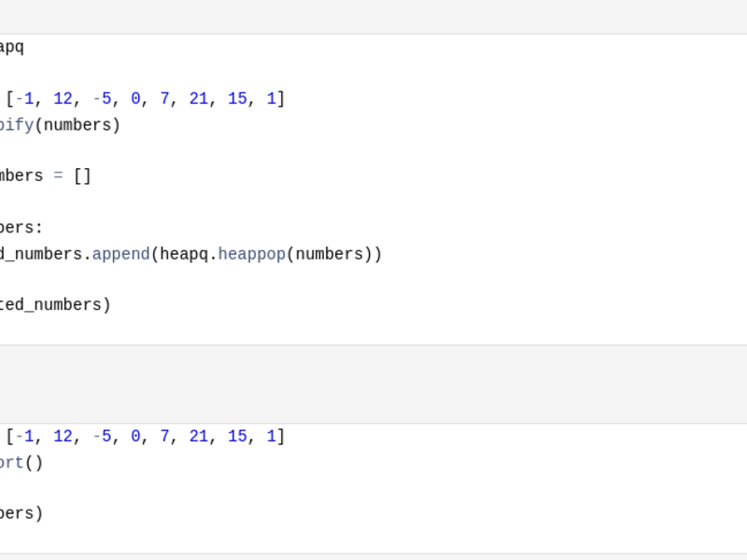The image size is (747, 560).
Task: Click the empty list brackets after equals
Action: [x=82, y=176]
